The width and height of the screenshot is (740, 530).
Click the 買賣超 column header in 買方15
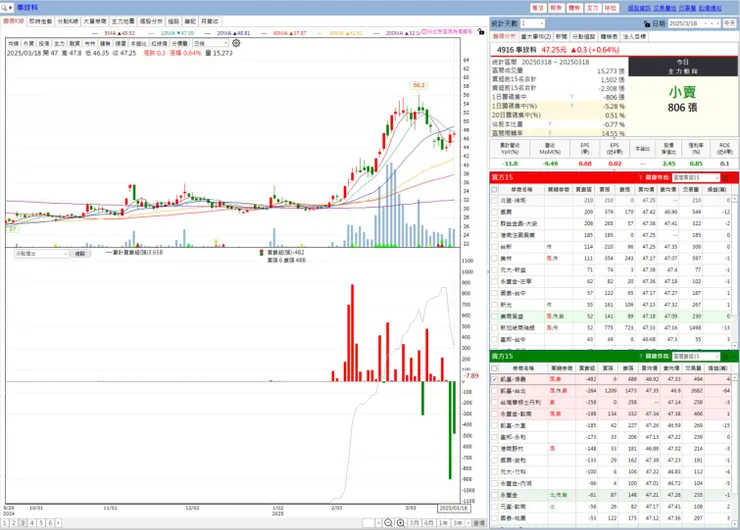[584, 189]
